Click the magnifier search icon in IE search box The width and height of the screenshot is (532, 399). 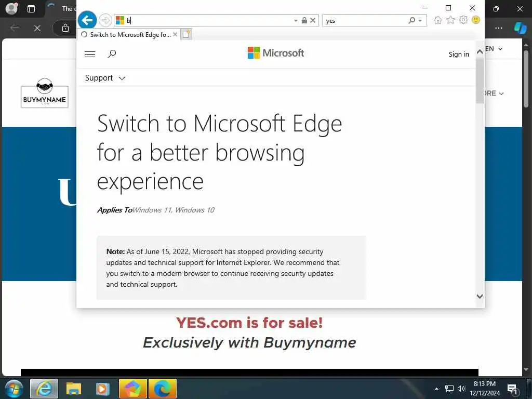[x=411, y=20]
